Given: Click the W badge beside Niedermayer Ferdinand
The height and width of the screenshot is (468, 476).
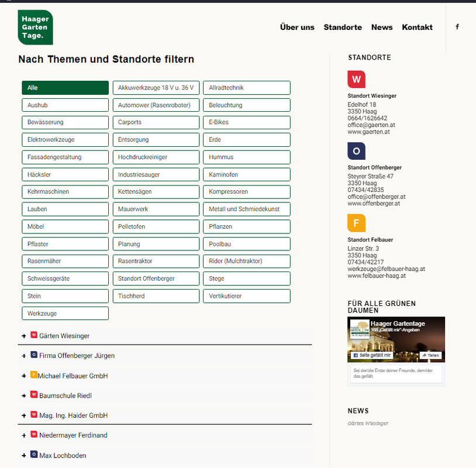Looking at the screenshot, I should coord(34,434).
